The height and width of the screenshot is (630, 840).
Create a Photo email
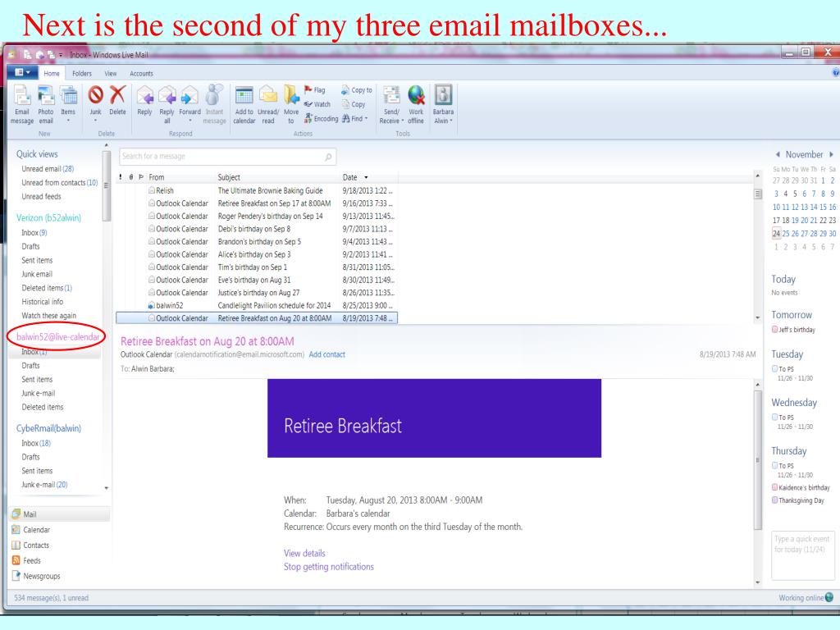pyautogui.click(x=46, y=104)
